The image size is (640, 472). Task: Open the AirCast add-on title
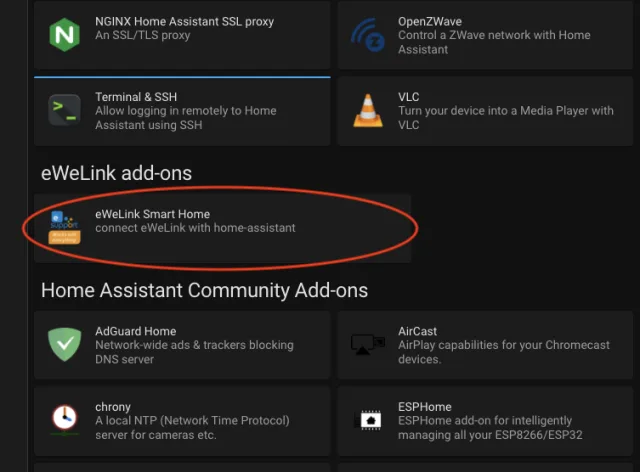417,331
